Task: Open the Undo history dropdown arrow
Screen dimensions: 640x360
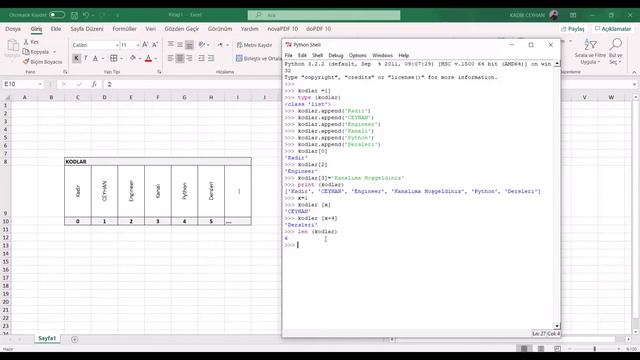Action: tap(93, 15)
